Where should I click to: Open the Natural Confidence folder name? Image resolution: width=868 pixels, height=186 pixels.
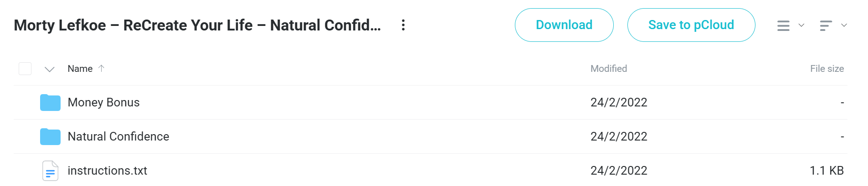(118, 136)
